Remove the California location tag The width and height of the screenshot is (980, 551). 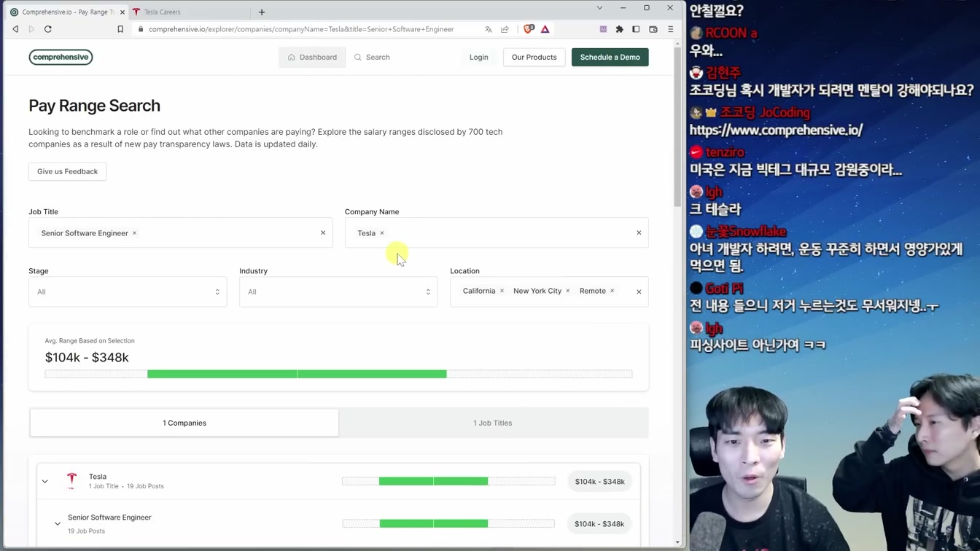pos(502,291)
